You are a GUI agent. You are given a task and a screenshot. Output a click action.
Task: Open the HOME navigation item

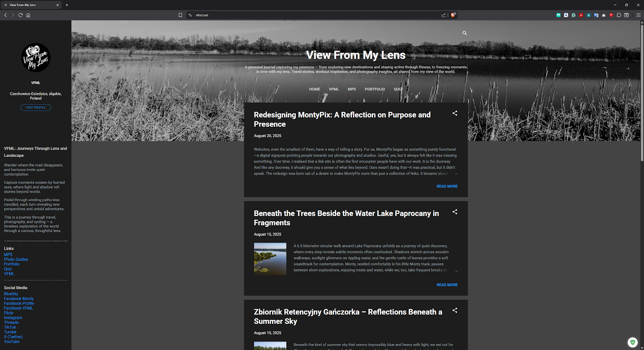coord(314,89)
